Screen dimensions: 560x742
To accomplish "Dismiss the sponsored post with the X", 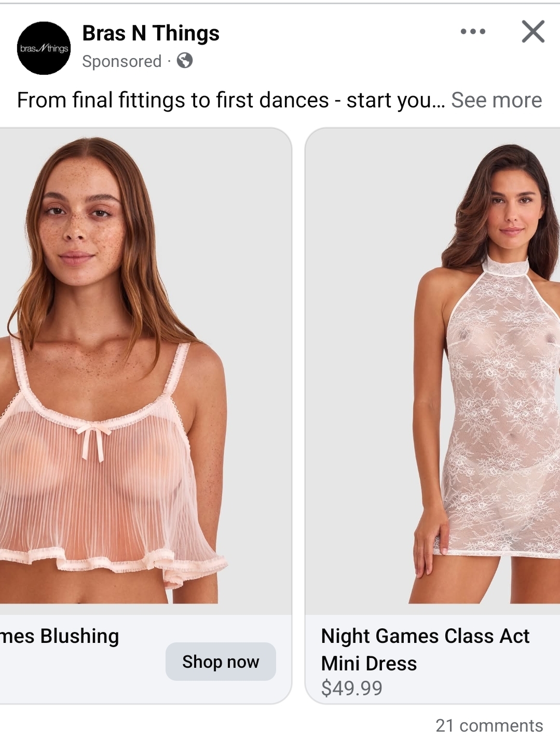I will [x=533, y=32].
